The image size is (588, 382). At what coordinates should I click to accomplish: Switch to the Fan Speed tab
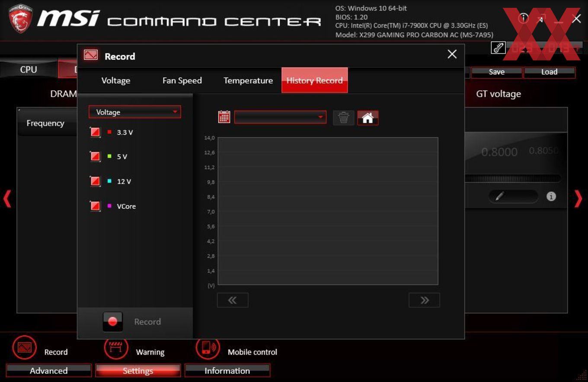click(x=182, y=80)
